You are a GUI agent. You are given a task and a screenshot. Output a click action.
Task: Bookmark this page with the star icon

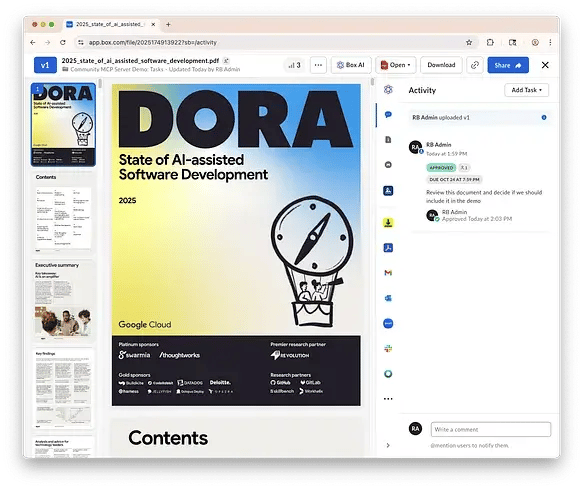pos(469,42)
